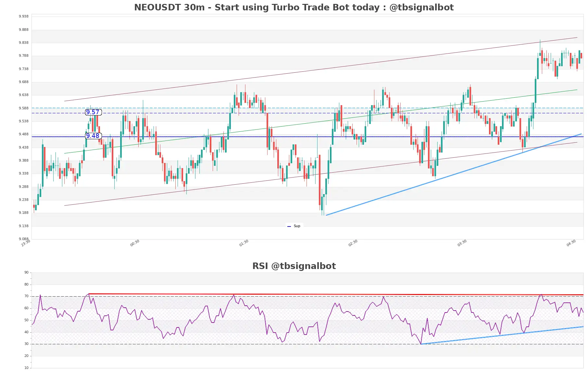
Task: Click the 9.938 price axis label
Action: 24,17
